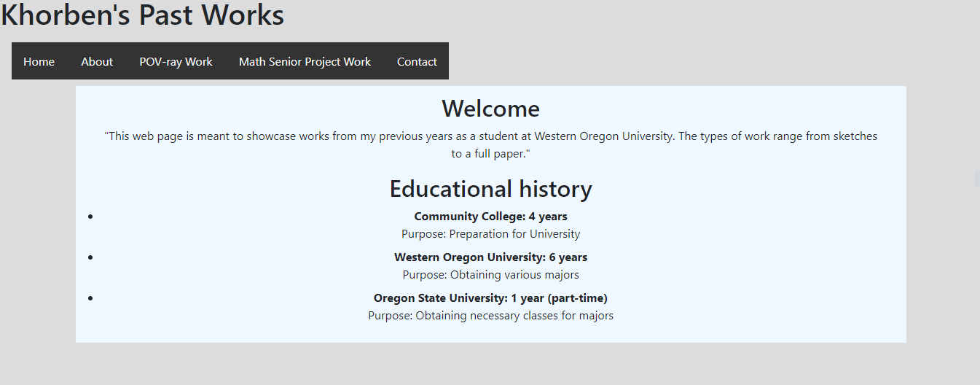Click 'Purpose: Obtaining necessary classes for majors'
The height and width of the screenshot is (385, 980).
click(490, 316)
